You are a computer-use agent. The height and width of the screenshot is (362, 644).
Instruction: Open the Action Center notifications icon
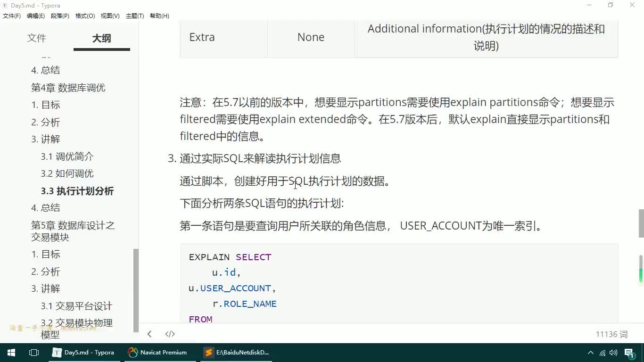pos(629,353)
